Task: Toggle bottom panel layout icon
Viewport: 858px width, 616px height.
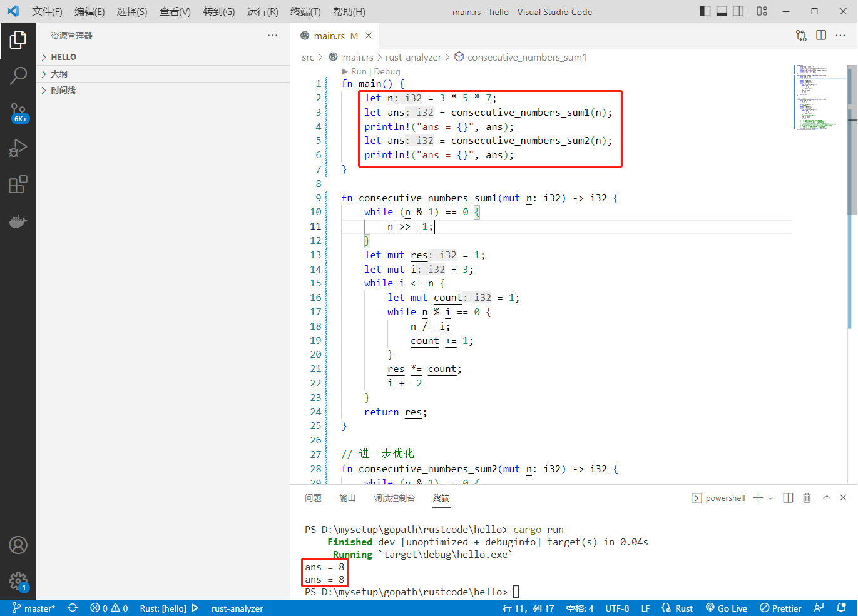Action: click(722, 11)
